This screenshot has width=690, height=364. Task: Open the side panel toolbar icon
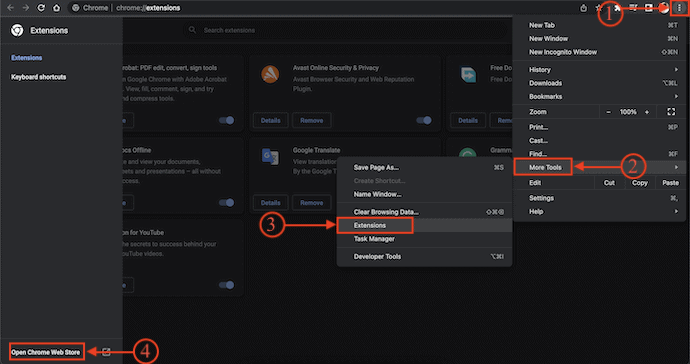coord(648,8)
